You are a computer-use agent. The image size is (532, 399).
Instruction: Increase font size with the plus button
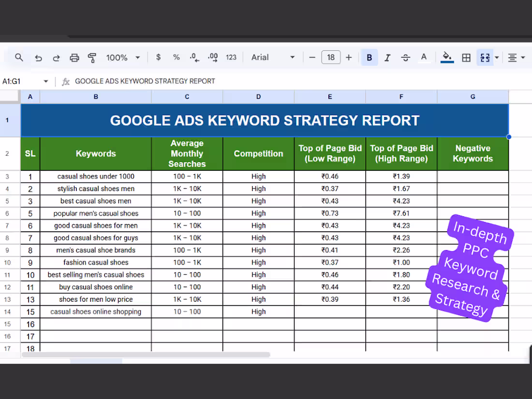tap(349, 57)
